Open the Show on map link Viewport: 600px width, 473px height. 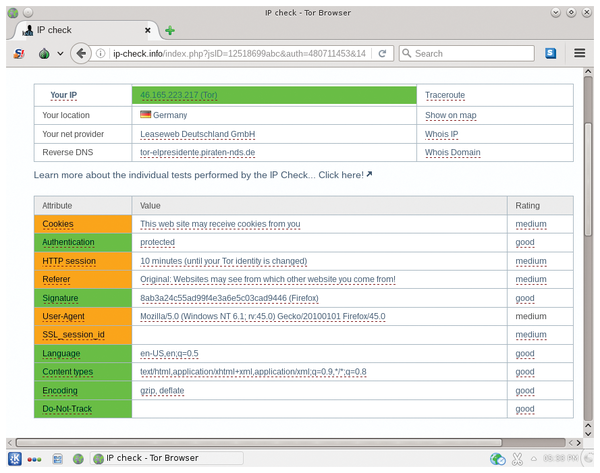point(450,115)
